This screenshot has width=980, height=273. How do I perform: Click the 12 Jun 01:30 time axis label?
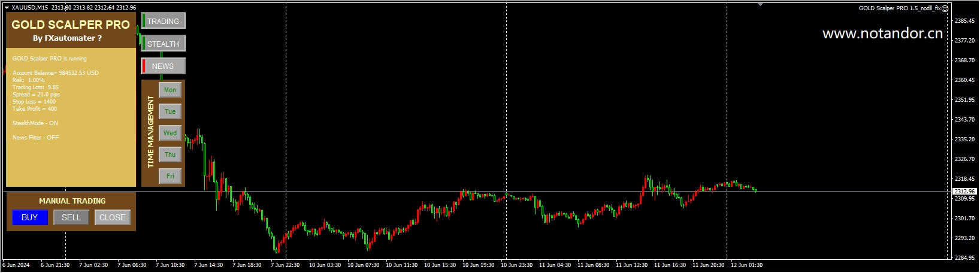pyautogui.click(x=746, y=265)
